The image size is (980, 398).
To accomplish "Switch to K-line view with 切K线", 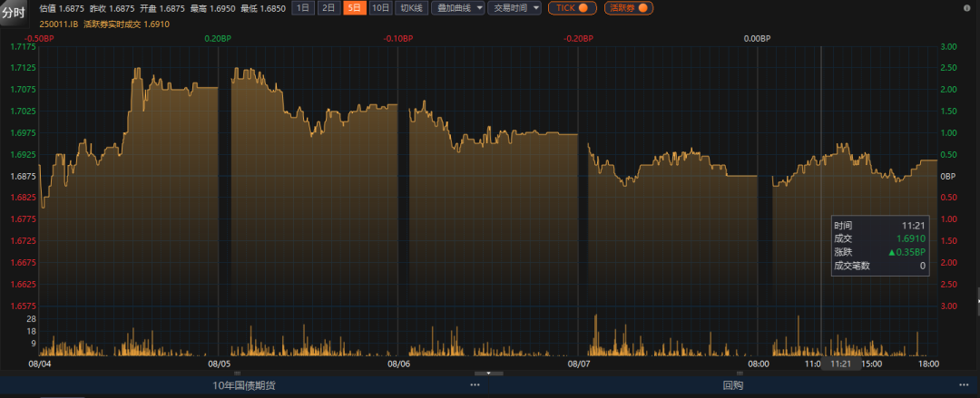I will point(412,8).
